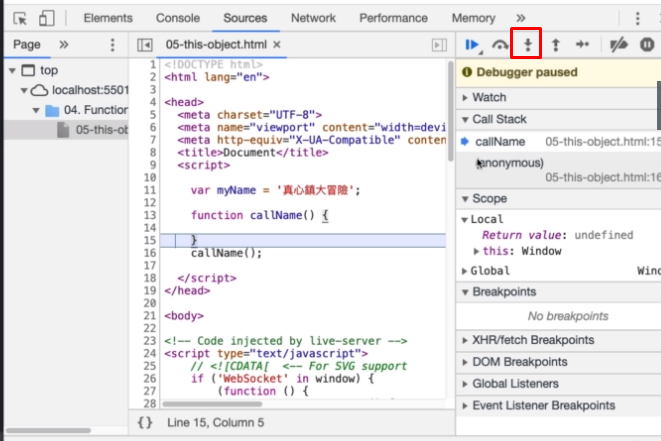
Task: Open the Network tab
Action: [x=313, y=18]
